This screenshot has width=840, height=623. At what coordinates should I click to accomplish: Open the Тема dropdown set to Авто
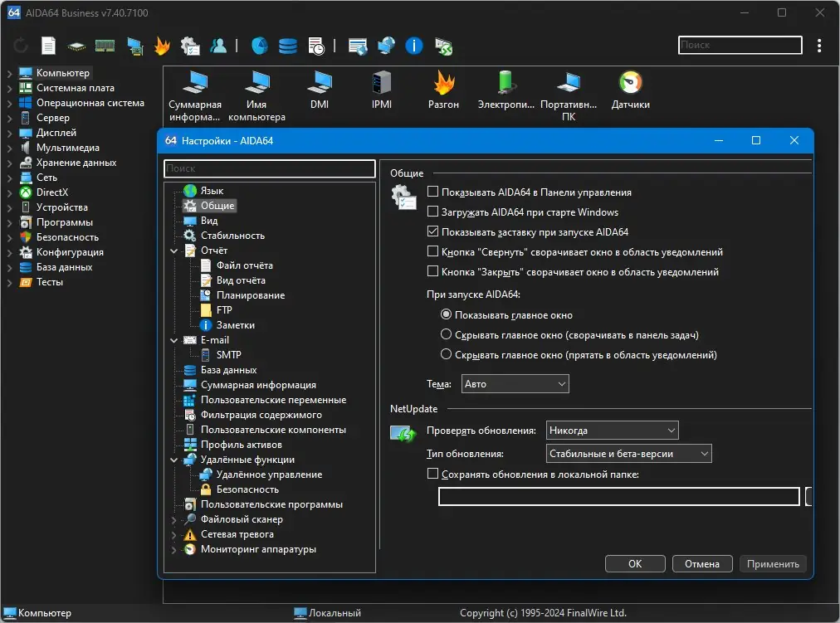(515, 384)
